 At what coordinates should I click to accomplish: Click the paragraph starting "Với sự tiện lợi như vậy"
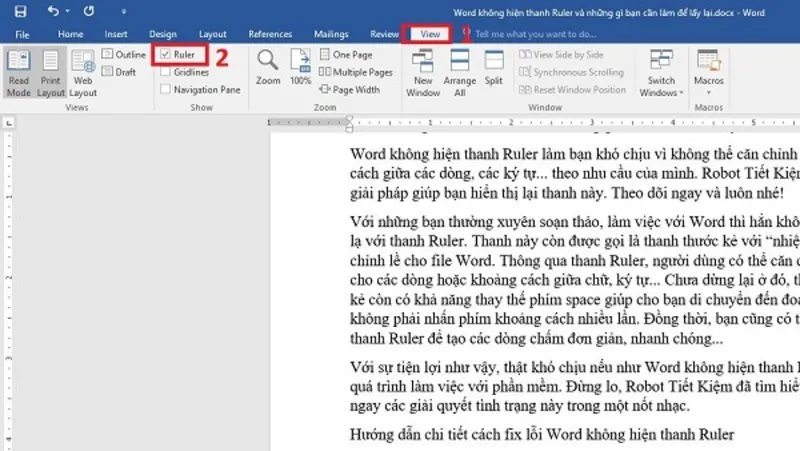[574, 387]
